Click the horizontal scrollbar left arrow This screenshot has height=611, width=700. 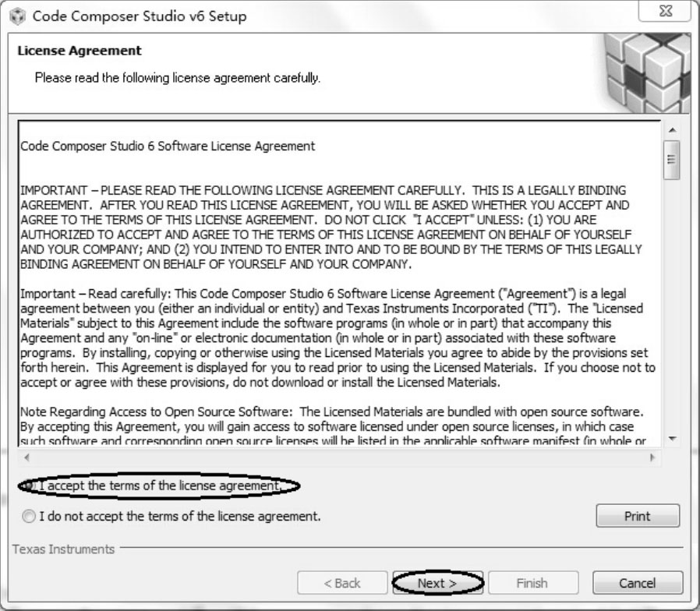27,457
